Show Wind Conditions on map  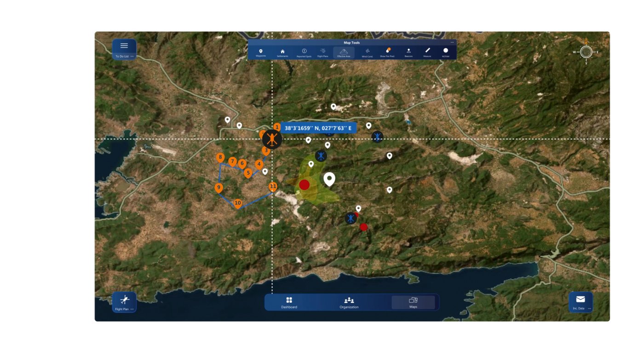[367, 52]
